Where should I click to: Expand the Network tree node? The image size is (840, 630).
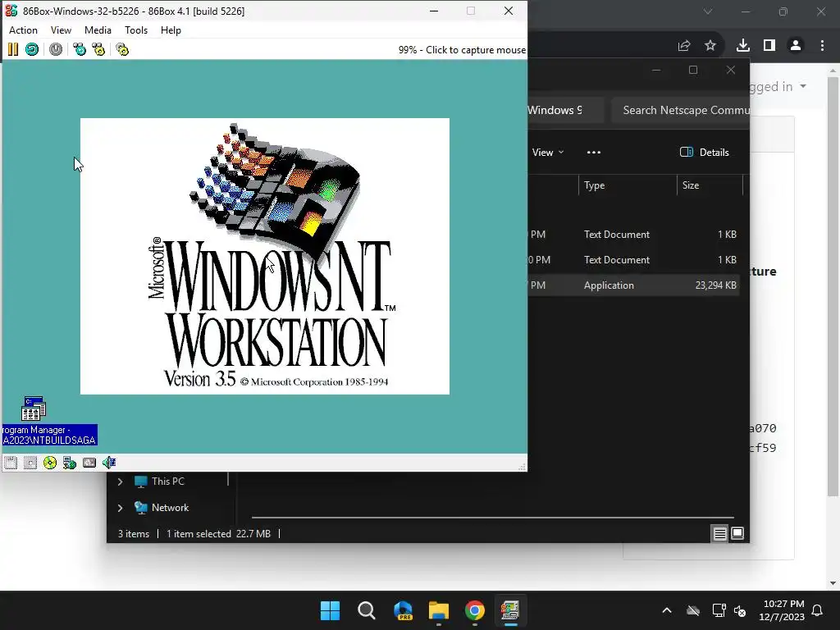tap(120, 508)
